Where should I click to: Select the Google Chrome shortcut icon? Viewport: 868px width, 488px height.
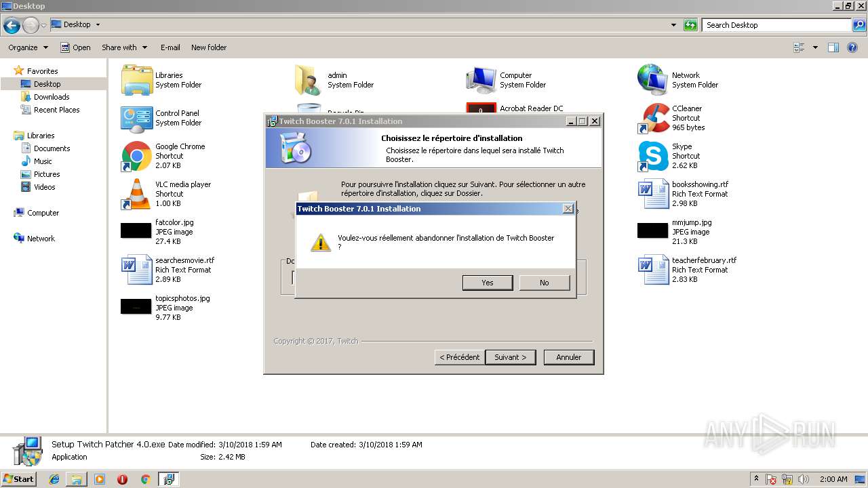pyautogui.click(x=136, y=156)
